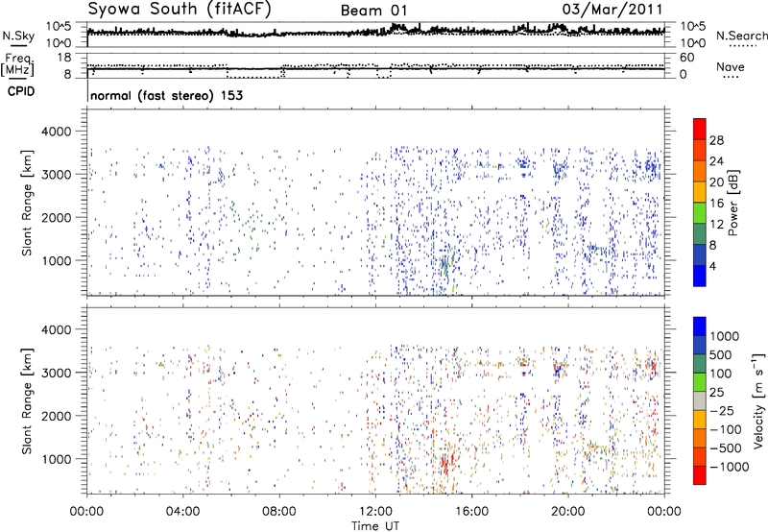Click the blue bottom of power color bar
This screenshot has width=768, height=532.
pos(700,276)
